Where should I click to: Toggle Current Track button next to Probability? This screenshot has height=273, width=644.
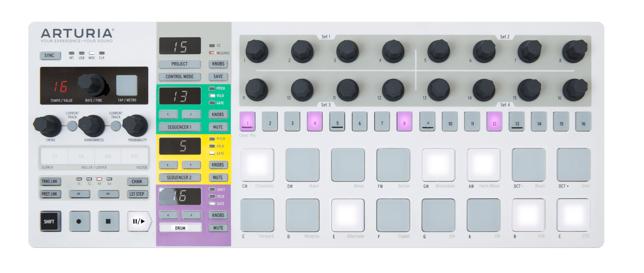tap(116, 126)
